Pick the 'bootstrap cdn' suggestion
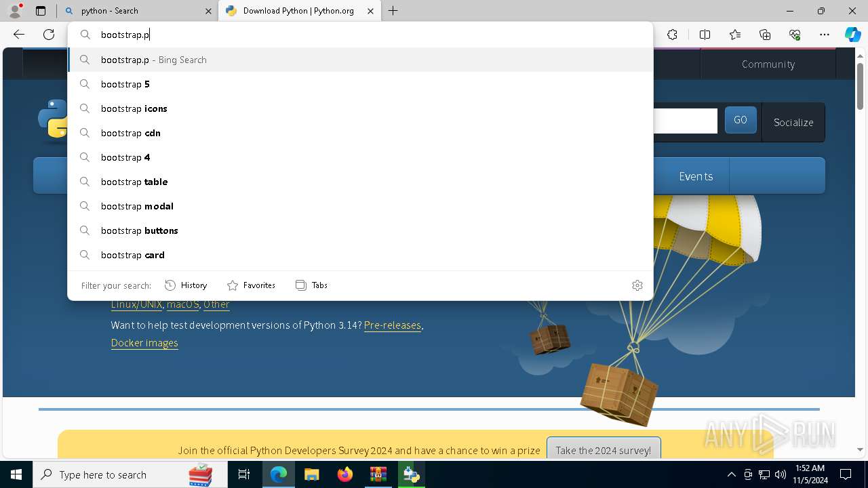The width and height of the screenshot is (868, 488). [361, 133]
